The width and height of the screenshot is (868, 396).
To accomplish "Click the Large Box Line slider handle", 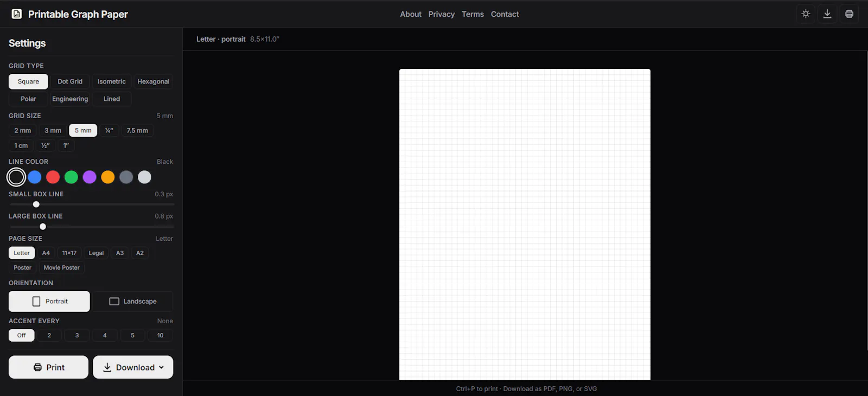I will tap(43, 227).
